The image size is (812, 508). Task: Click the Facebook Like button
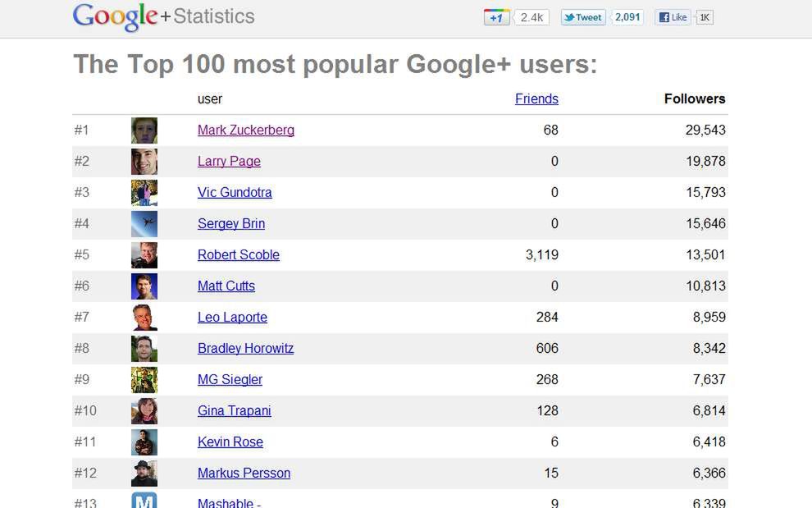[673, 17]
